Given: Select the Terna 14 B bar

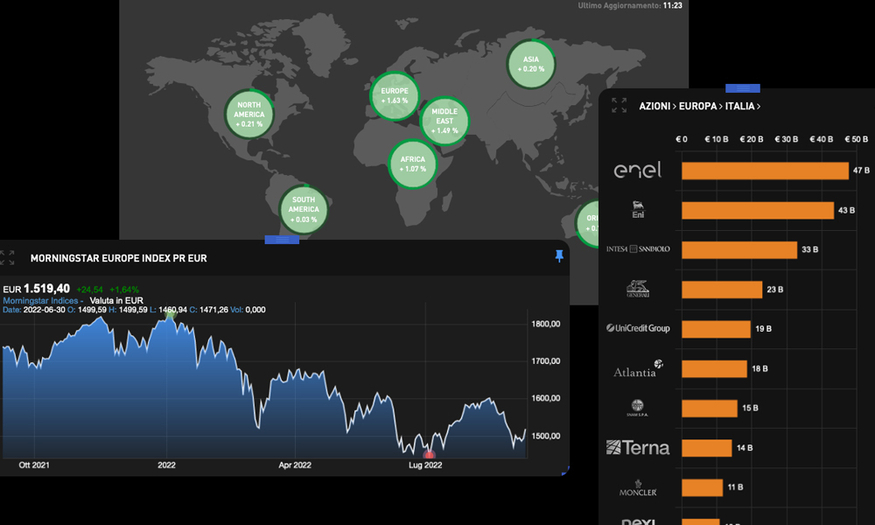Looking at the screenshot, I should (706, 448).
